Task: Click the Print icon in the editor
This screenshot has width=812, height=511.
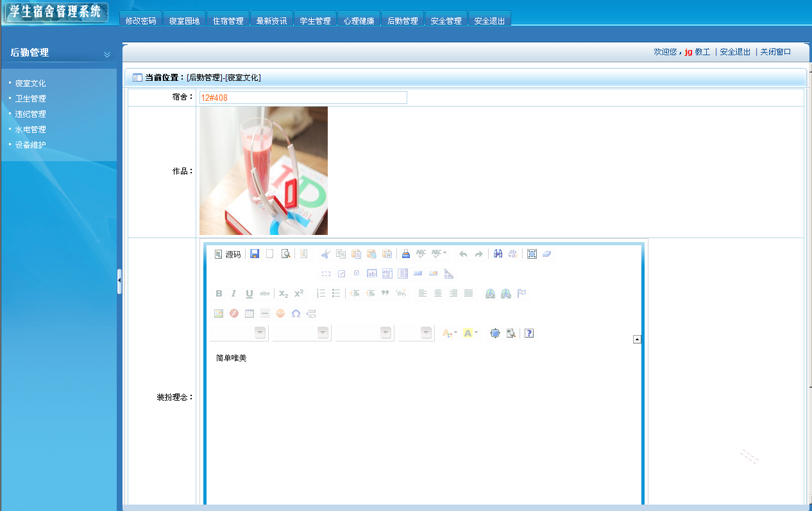Action: pos(405,254)
